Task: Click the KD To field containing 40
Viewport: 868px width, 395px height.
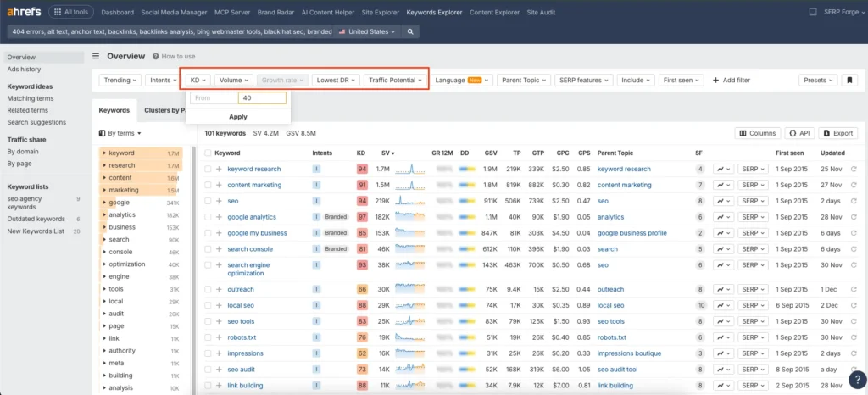Action: click(x=262, y=98)
